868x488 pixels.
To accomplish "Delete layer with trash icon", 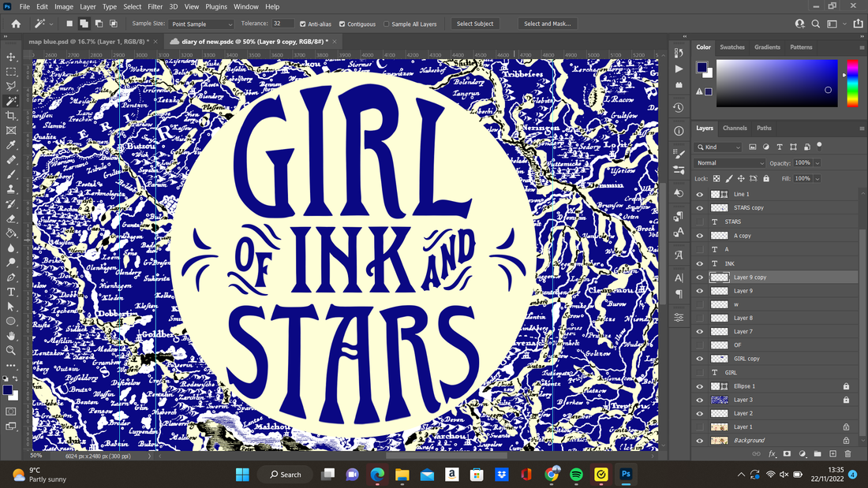I will coord(847,453).
